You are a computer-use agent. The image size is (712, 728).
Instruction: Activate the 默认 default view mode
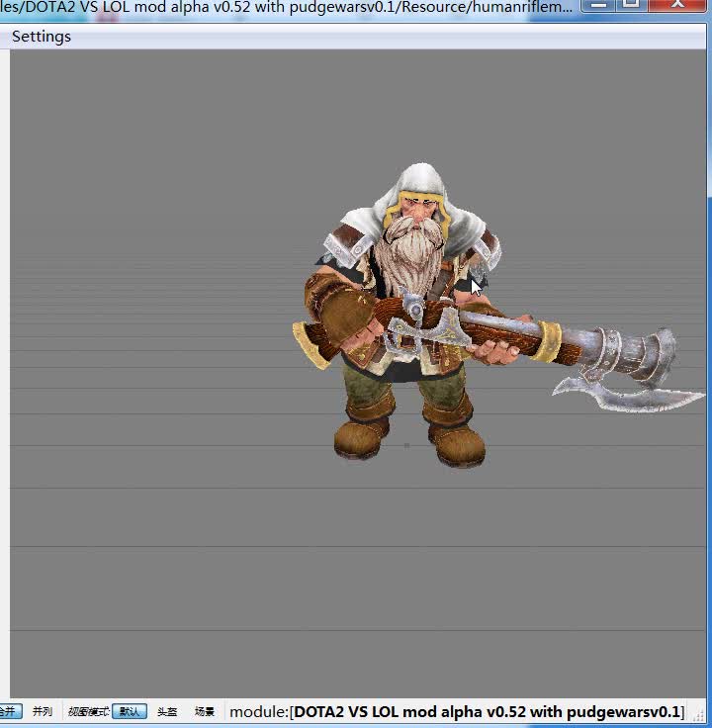click(130, 711)
